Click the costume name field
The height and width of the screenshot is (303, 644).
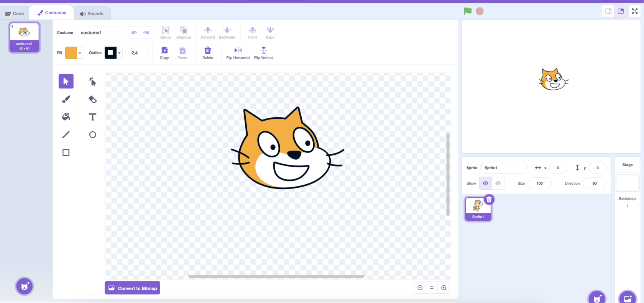coord(100,33)
